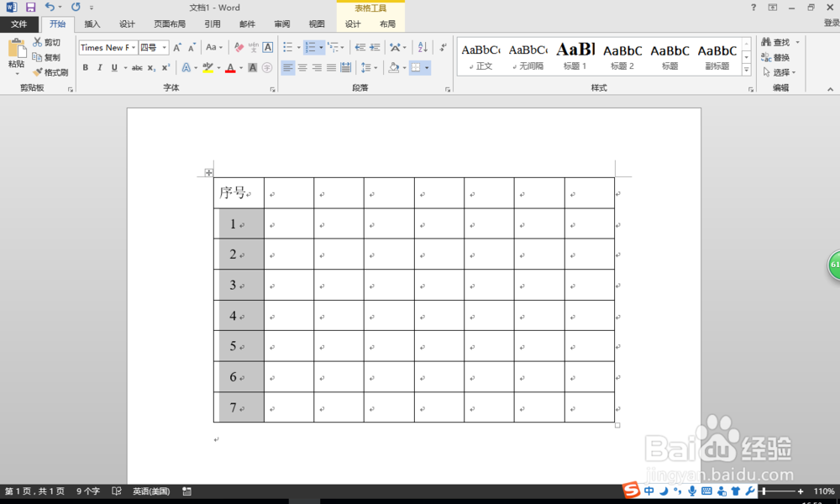Screen dimensions: 840x504
Task: Open the 表格工具 设计 tab
Action: click(352, 24)
